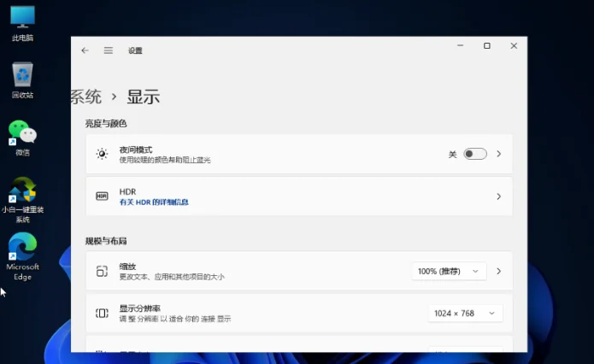Toggle the 夜间模式 night light switch
The width and height of the screenshot is (594, 364).
tap(475, 154)
